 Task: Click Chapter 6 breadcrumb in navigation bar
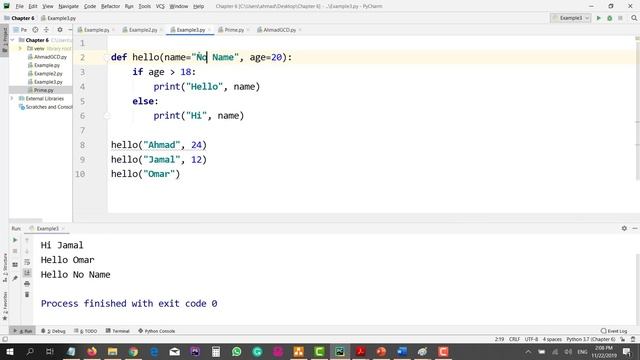pos(19,18)
